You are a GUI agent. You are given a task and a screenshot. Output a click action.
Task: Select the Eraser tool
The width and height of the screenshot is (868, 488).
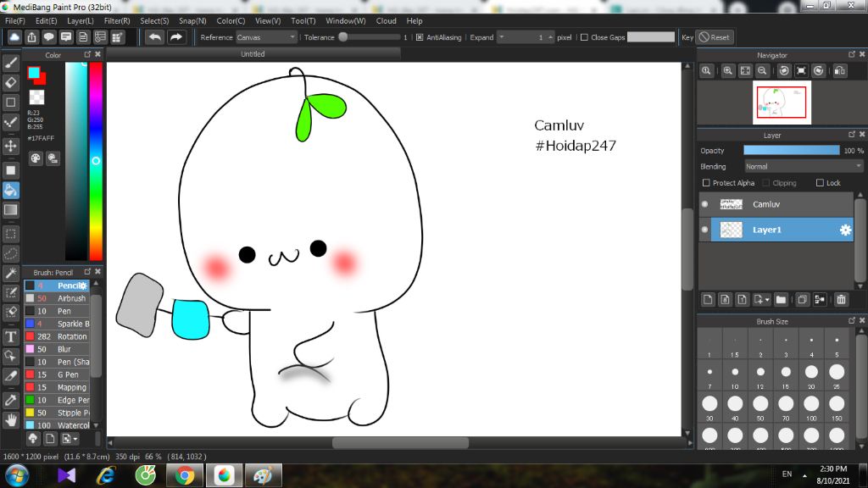click(x=10, y=82)
